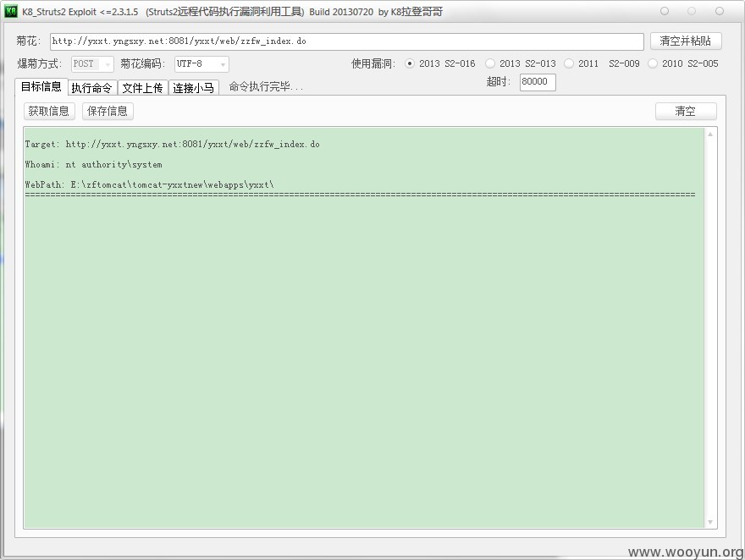Viewport: 745px width, 560px height.
Task: Click the WebPath line in output
Action: tap(150, 185)
